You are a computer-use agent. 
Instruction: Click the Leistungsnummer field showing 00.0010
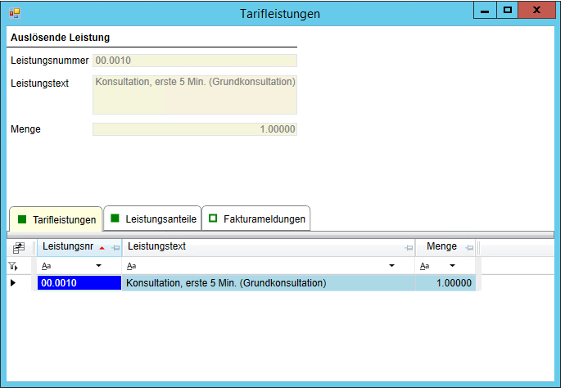pyautogui.click(x=195, y=61)
